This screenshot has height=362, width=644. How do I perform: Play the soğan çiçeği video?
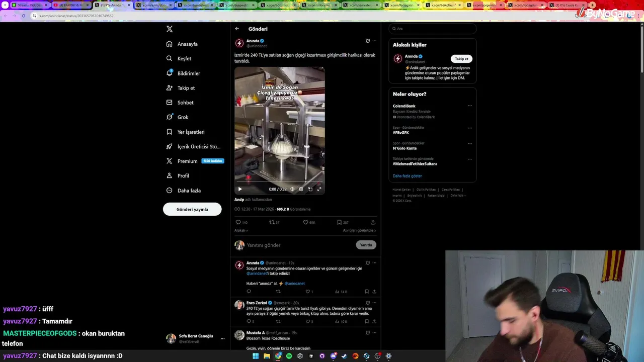pyautogui.click(x=240, y=189)
